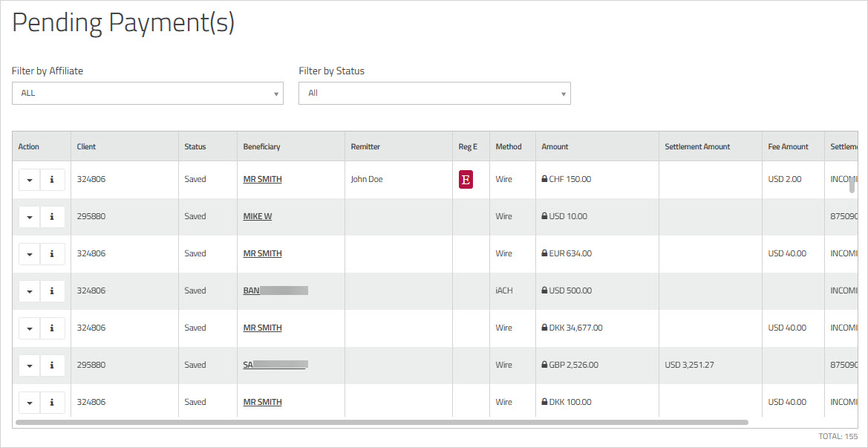Open the Filter by Status dropdown
868x448 pixels.
point(434,93)
